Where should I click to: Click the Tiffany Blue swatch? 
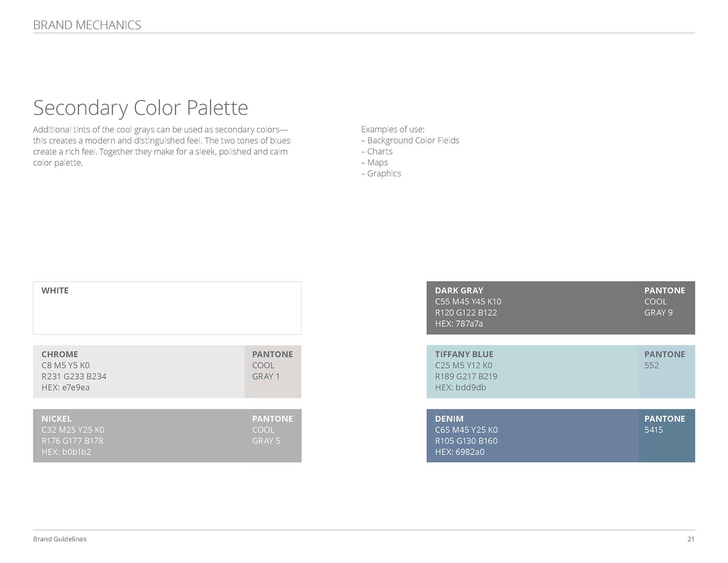(532, 371)
